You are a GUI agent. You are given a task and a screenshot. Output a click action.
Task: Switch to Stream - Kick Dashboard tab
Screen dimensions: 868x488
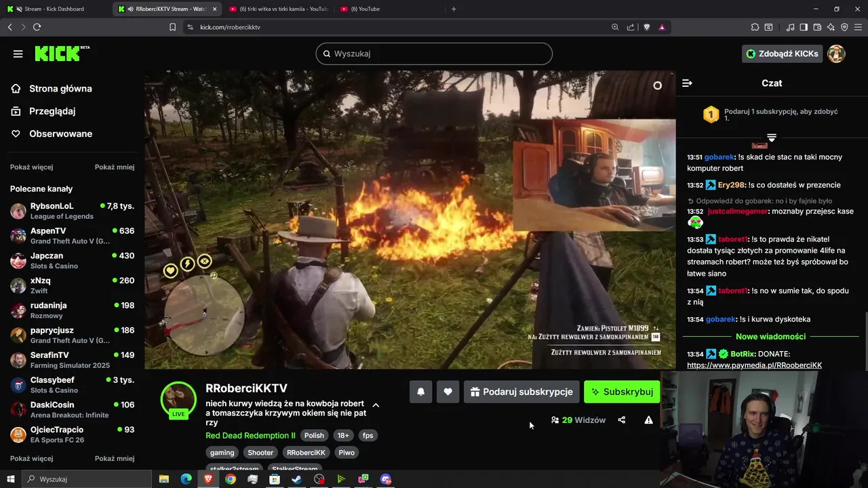click(x=55, y=9)
